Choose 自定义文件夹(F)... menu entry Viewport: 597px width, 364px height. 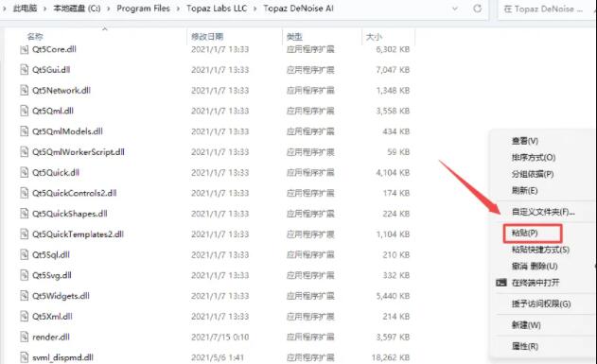543,212
